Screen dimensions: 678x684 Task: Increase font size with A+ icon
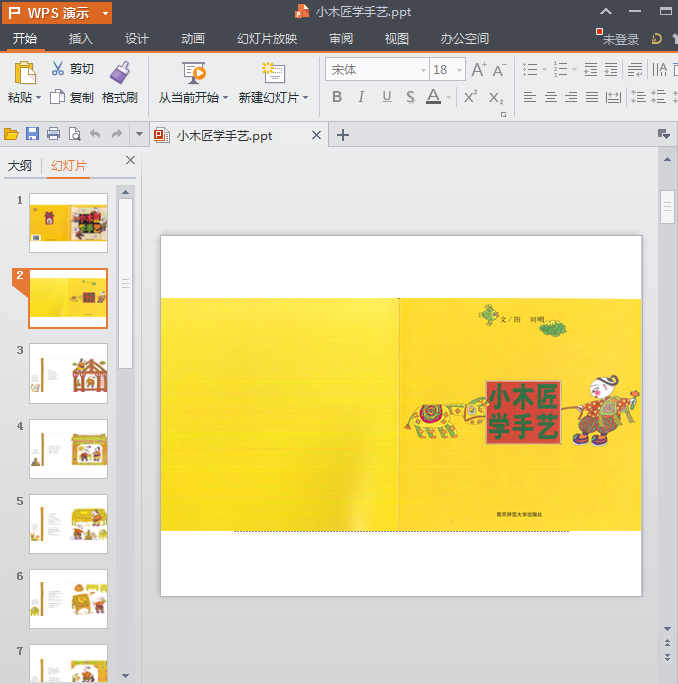pos(479,69)
